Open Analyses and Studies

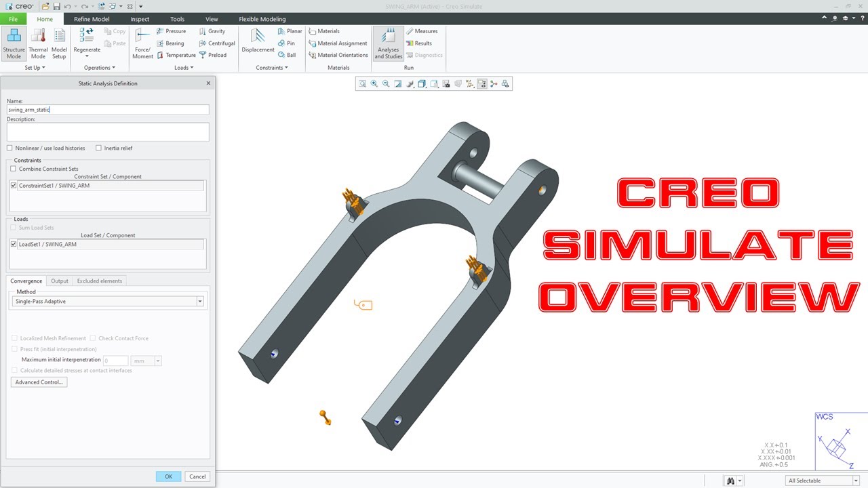(388, 44)
